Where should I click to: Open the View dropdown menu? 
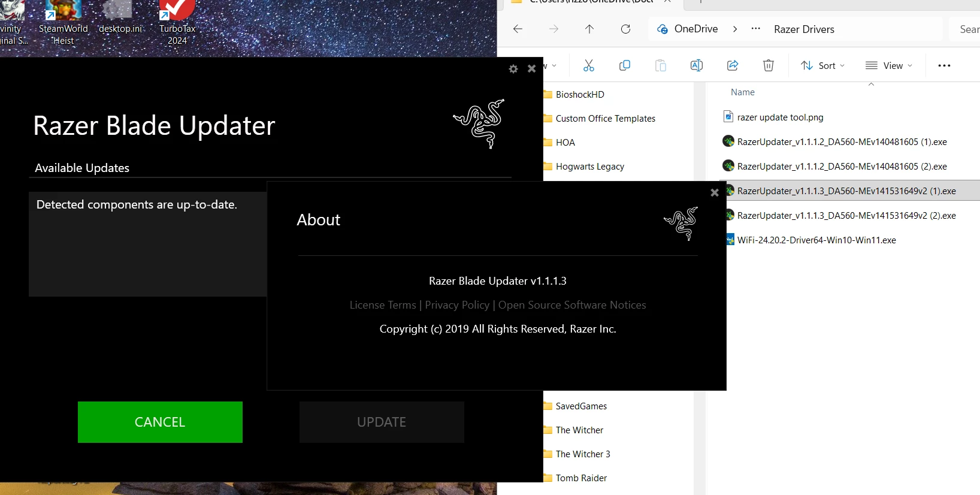coord(889,65)
